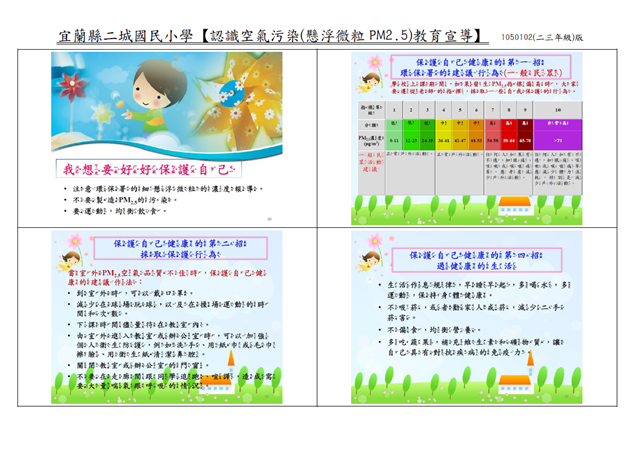Viewport: 640px width, 453px height.
Task: Click title box 保護自己健康的第二招 採取保護行為
Action: point(180,249)
